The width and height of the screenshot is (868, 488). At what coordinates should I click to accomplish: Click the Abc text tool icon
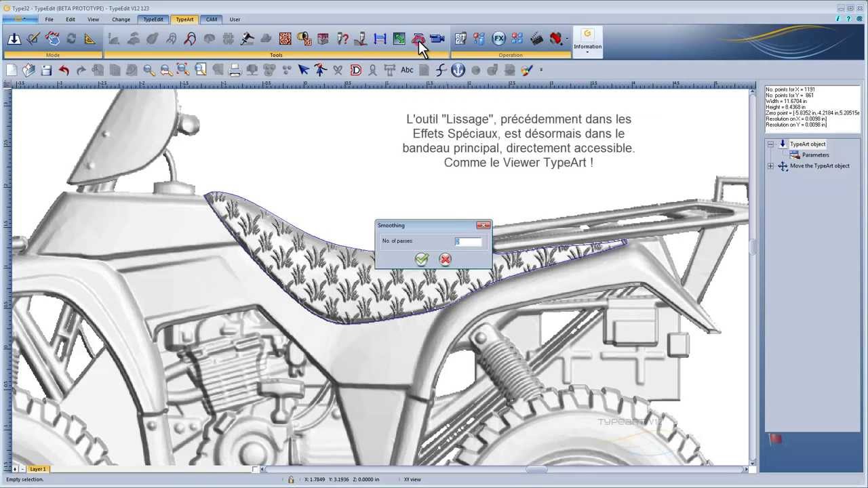(x=407, y=70)
